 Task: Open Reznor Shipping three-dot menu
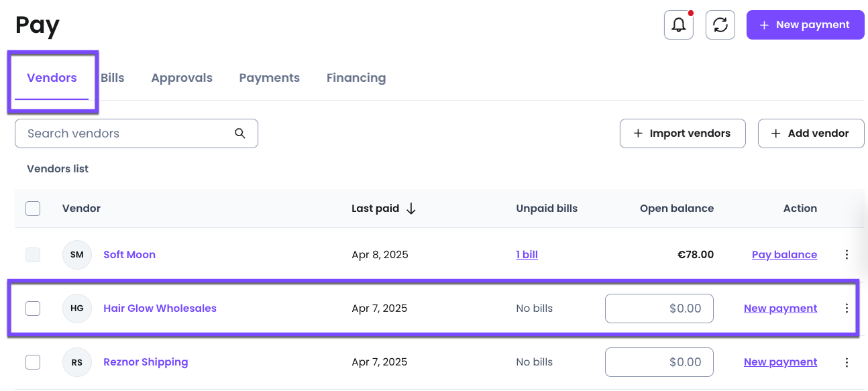click(847, 362)
